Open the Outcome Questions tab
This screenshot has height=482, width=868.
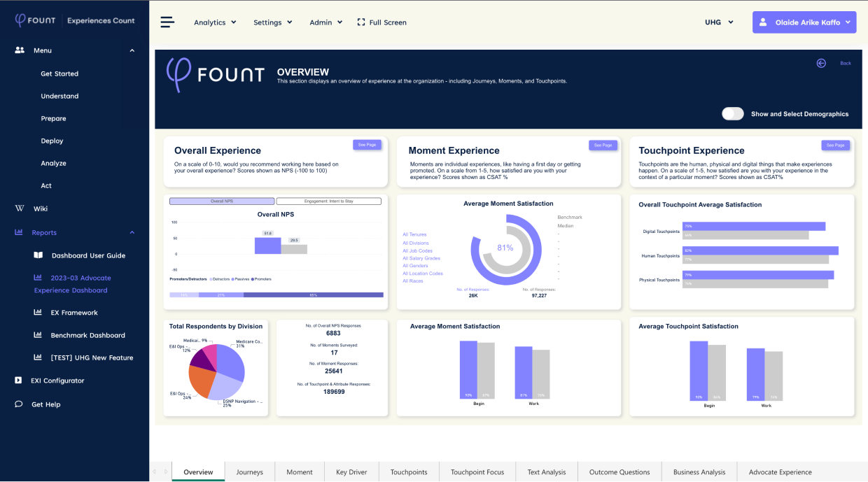click(619, 472)
